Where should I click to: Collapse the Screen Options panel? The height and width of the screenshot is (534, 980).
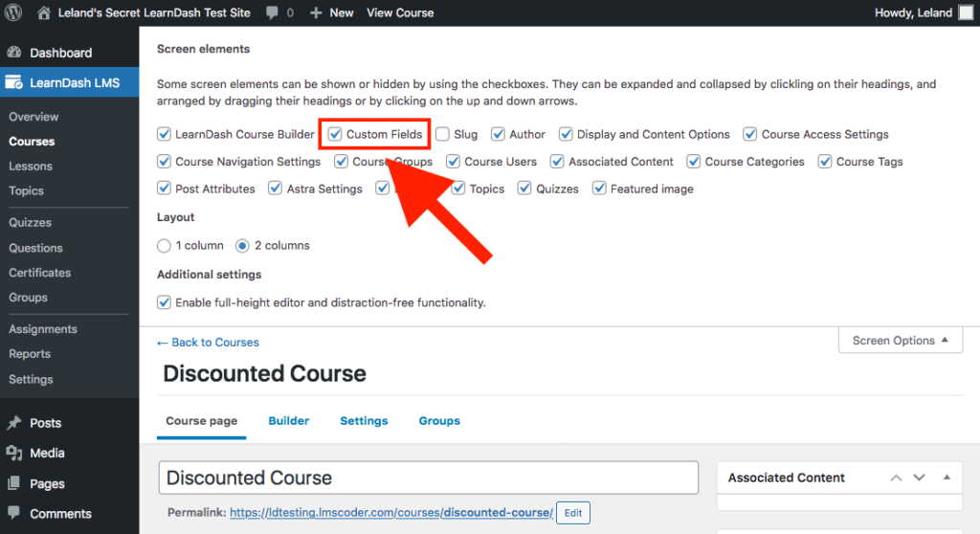pyautogui.click(x=900, y=341)
